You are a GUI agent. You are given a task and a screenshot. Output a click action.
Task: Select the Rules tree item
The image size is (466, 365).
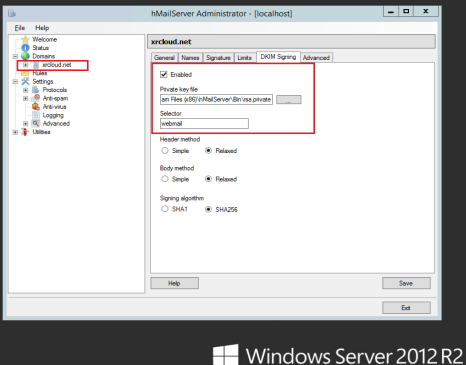click(x=40, y=73)
